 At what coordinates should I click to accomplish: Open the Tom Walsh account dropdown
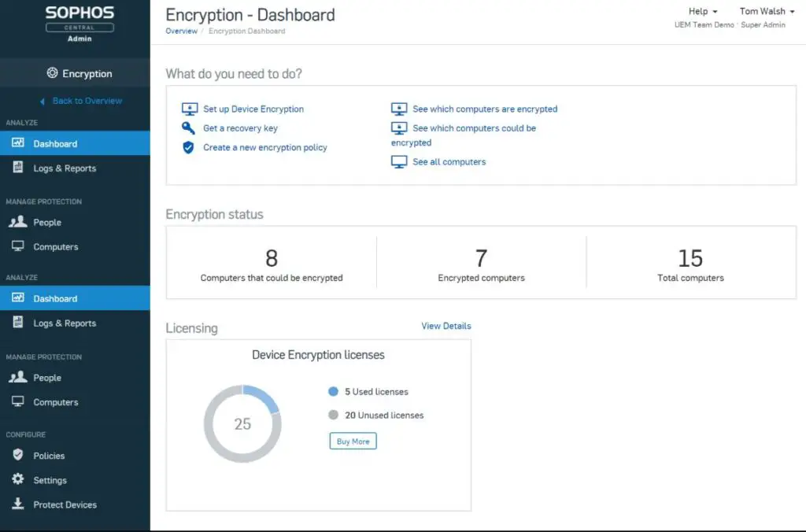765,11
